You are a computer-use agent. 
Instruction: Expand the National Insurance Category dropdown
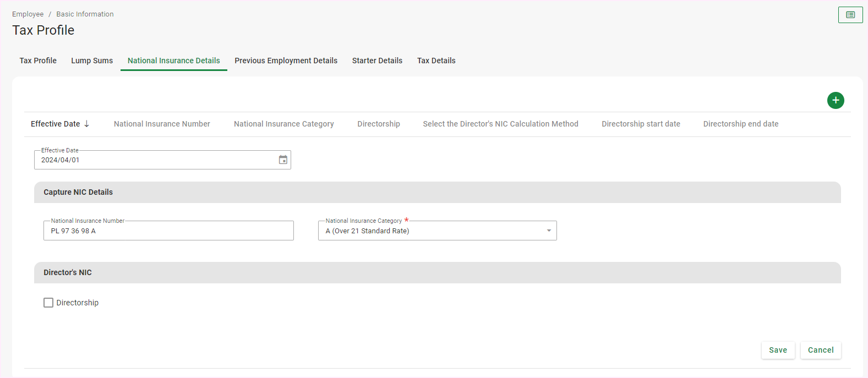[x=548, y=231]
